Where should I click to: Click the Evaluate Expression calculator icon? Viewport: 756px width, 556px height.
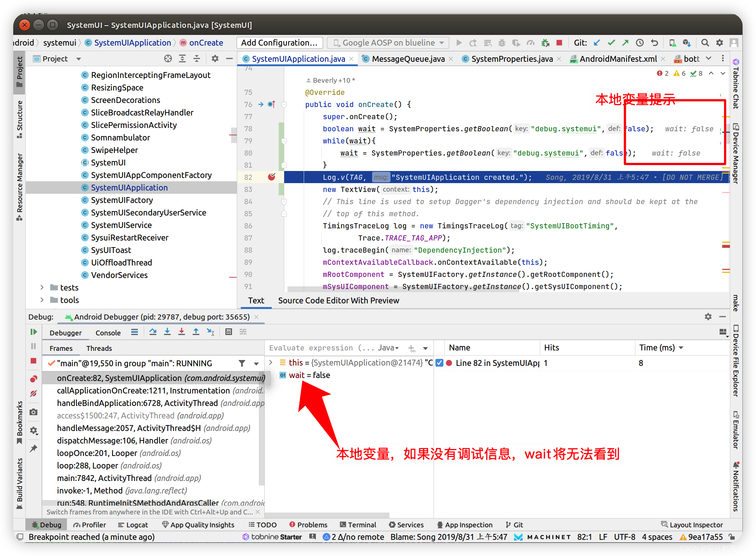[229, 332]
